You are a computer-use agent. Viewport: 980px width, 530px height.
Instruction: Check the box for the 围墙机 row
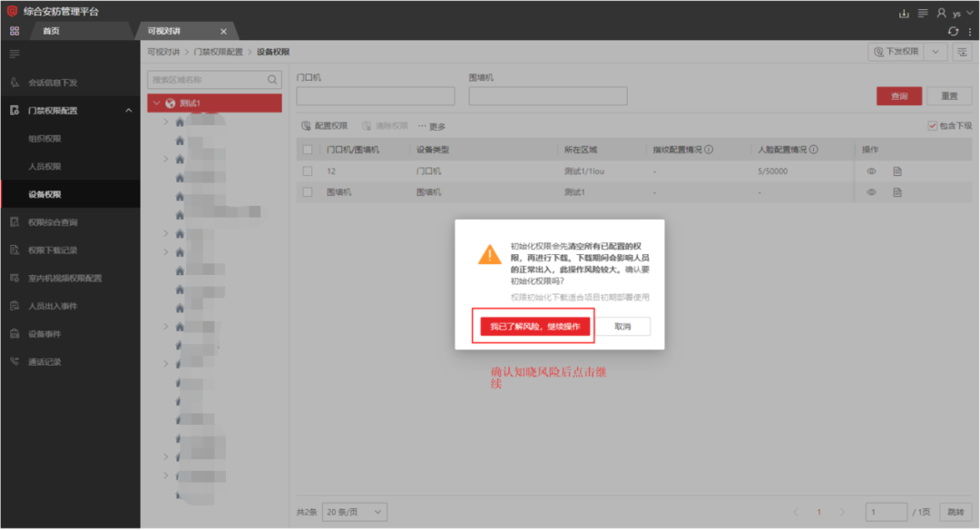coord(308,191)
